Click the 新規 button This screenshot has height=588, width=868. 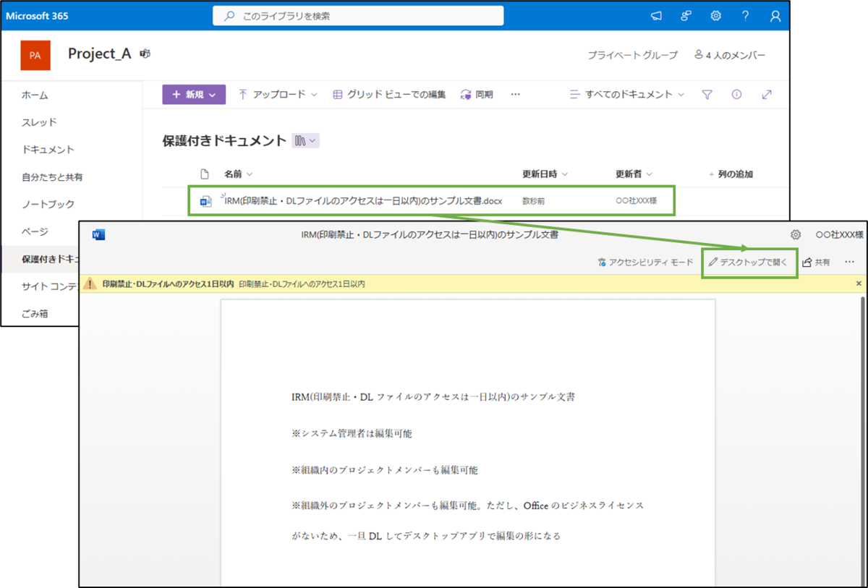pos(194,94)
